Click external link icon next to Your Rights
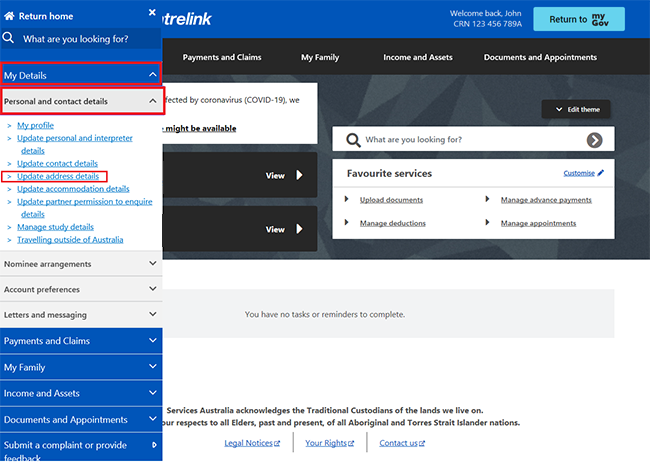Image resolution: width=650 pixels, height=463 pixels. tap(351, 444)
